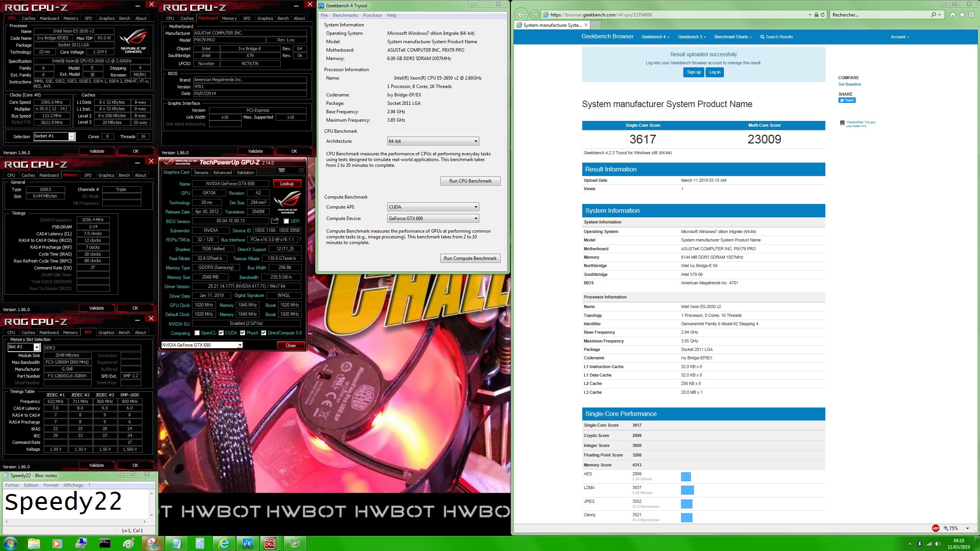Viewport: 980px width, 551px height.
Task: Click the network signal tray icon
Action: (x=929, y=543)
